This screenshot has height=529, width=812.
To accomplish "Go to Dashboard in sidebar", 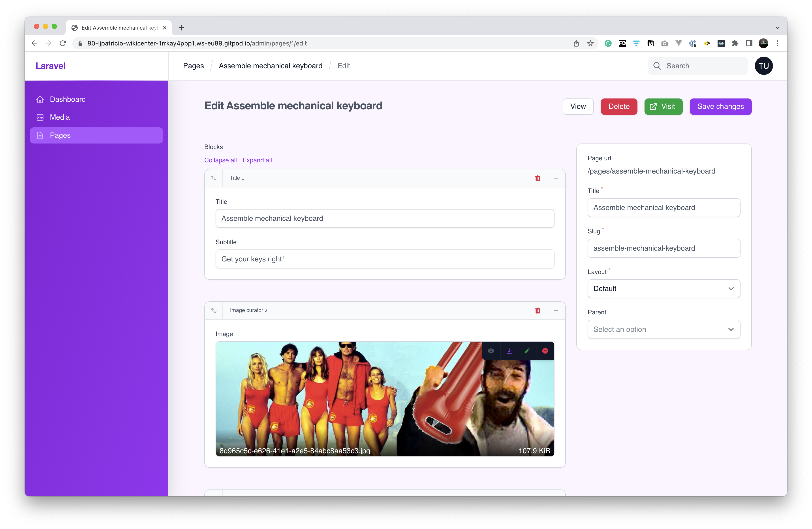I will coord(68,99).
